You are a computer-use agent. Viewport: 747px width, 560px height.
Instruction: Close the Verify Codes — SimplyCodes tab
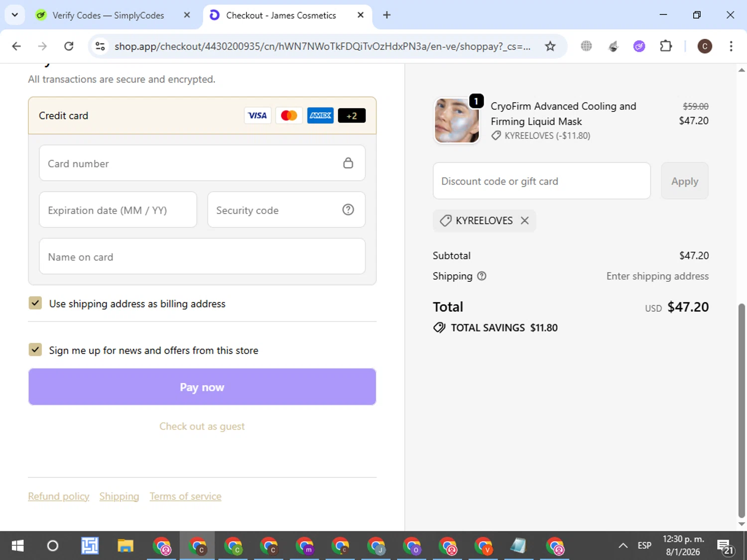point(187,15)
